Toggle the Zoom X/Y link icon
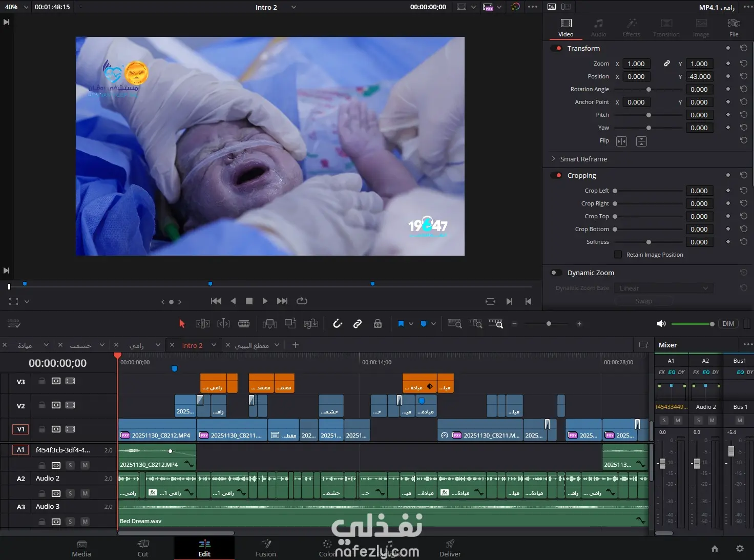The height and width of the screenshot is (560, 754). point(667,64)
